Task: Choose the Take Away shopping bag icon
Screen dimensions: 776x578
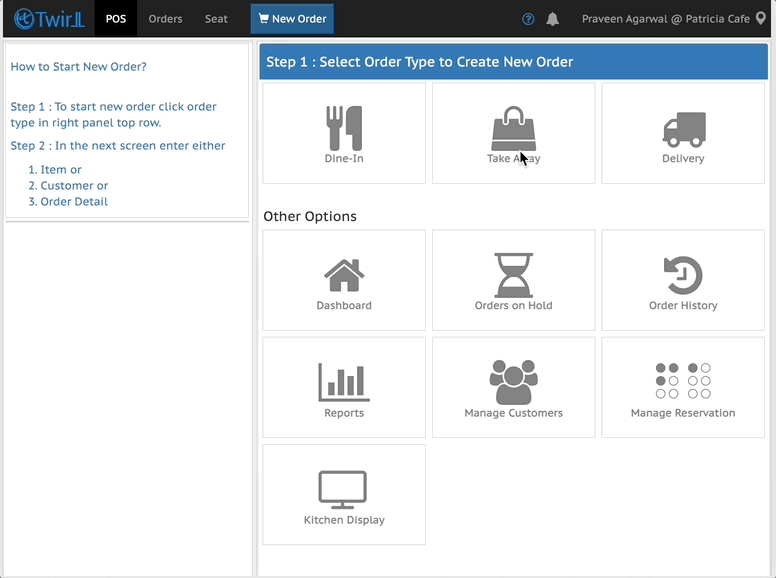Action: (513, 128)
